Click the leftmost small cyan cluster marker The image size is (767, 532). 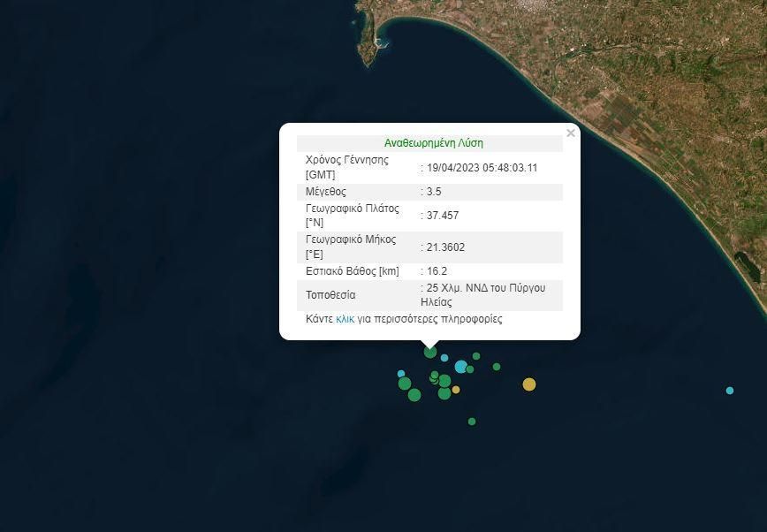tap(401, 374)
